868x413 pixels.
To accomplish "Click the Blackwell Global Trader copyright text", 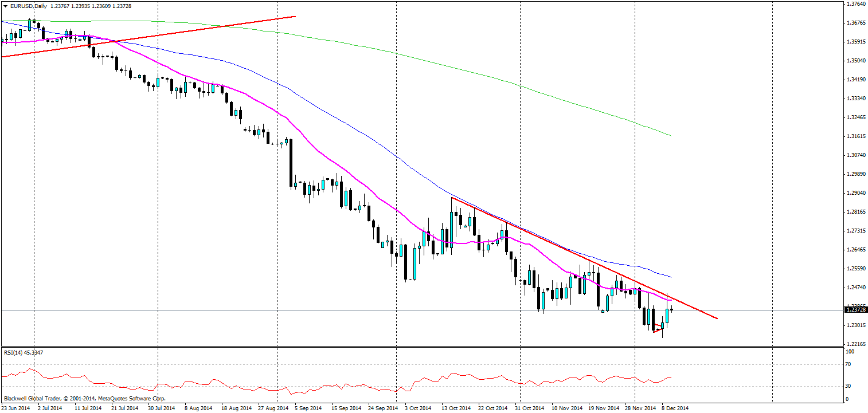I will pos(85,398).
